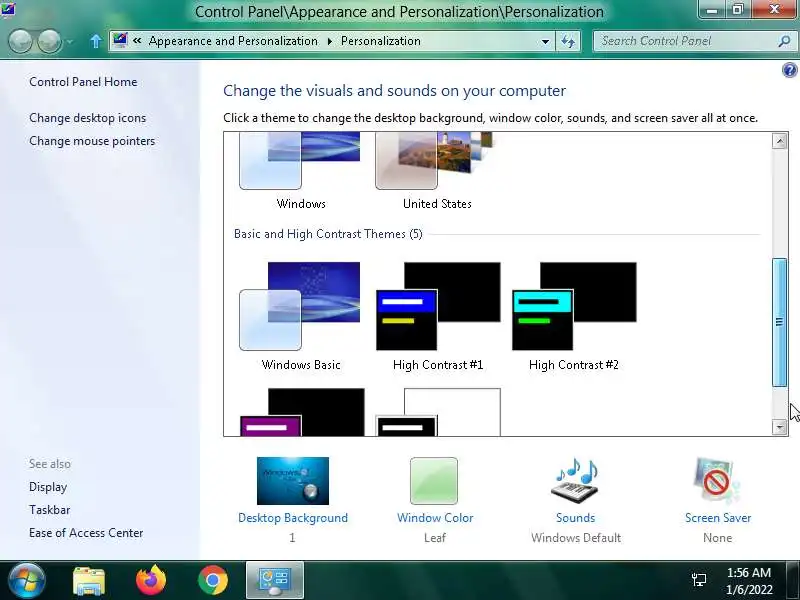The height and width of the screenshot is (600, 800).
Task: Click the Screen Saver text link
Action: coord(718,518)
